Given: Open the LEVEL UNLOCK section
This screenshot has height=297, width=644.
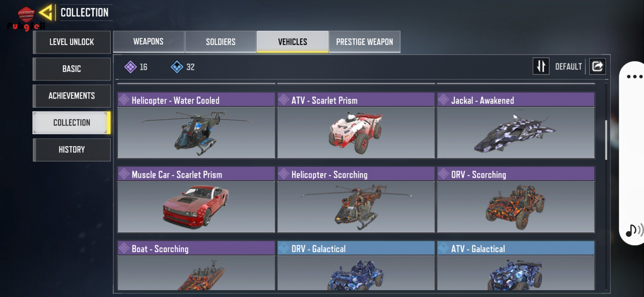Looking at the screenshot, I should (72, 42).
